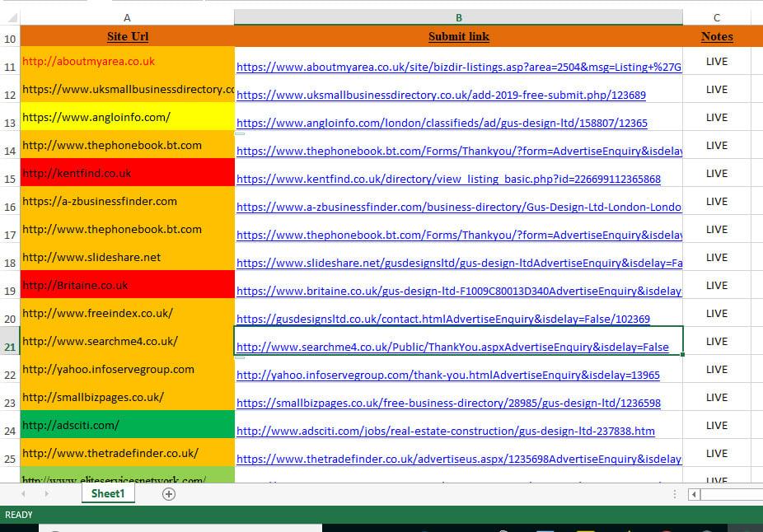
Task: Select column header A
Action: tap(127, 16)
